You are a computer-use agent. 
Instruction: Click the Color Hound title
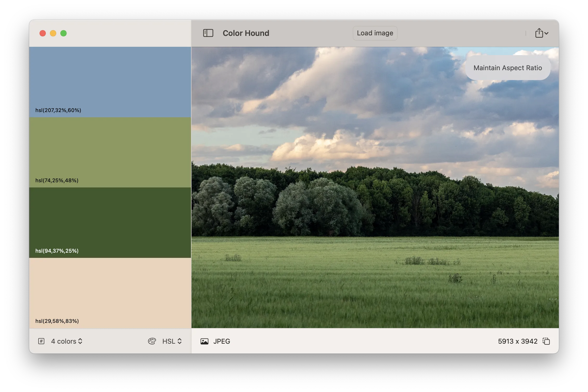246,33
